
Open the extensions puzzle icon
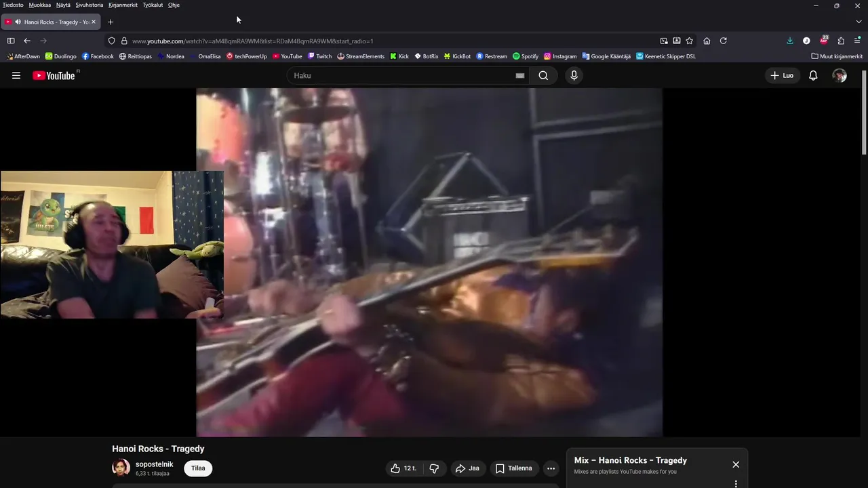(x=841, y=41)
